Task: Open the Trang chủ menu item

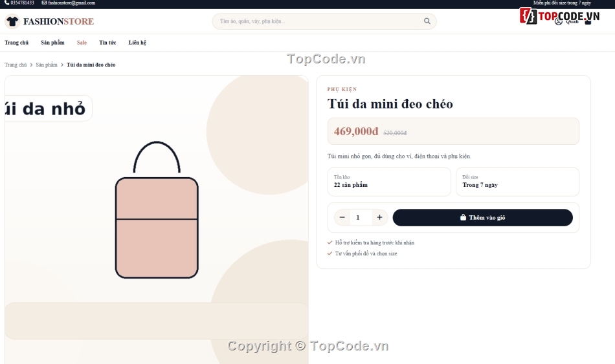Action: 16,42
